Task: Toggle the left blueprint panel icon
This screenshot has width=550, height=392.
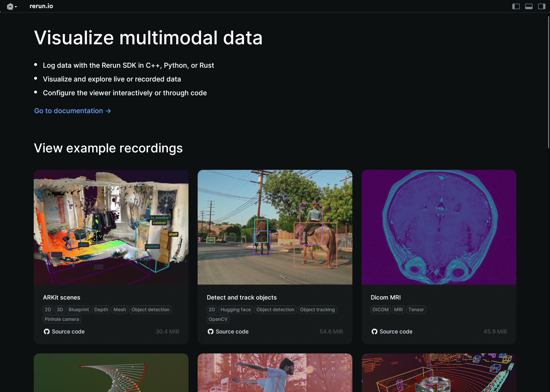Action: [x=516, y=6]
